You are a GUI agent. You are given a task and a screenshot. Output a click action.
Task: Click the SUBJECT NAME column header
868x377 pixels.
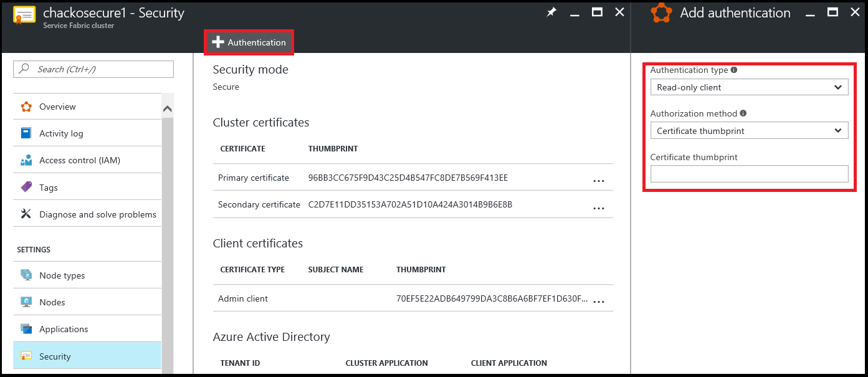pyautogui.click(x=336, y=270)
